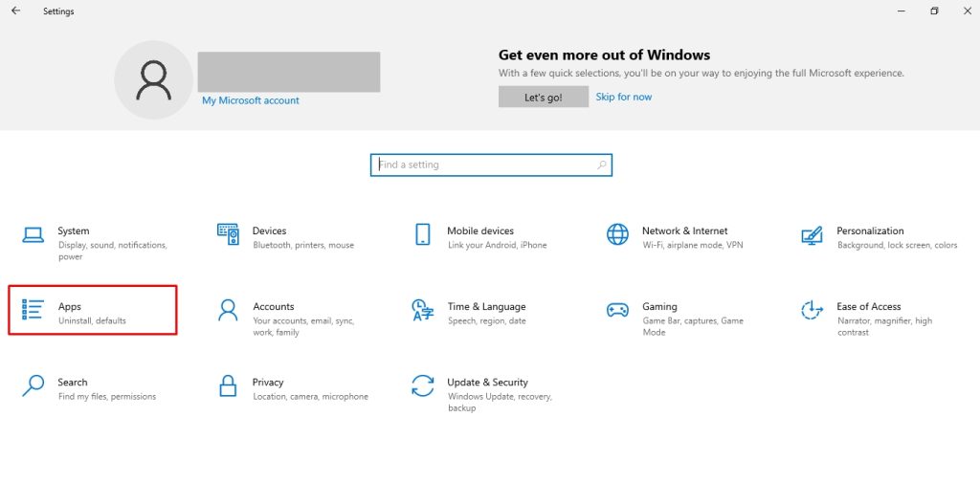Click the Let's go! button

pyautogui.click(x=544, y=97)
